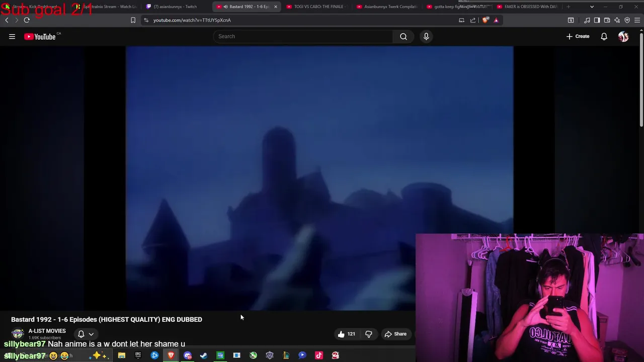The height and width of the screenshot is (362, 644).
Task: Switch to the Kick Dashboard tab
Action: tap(35, 7)
